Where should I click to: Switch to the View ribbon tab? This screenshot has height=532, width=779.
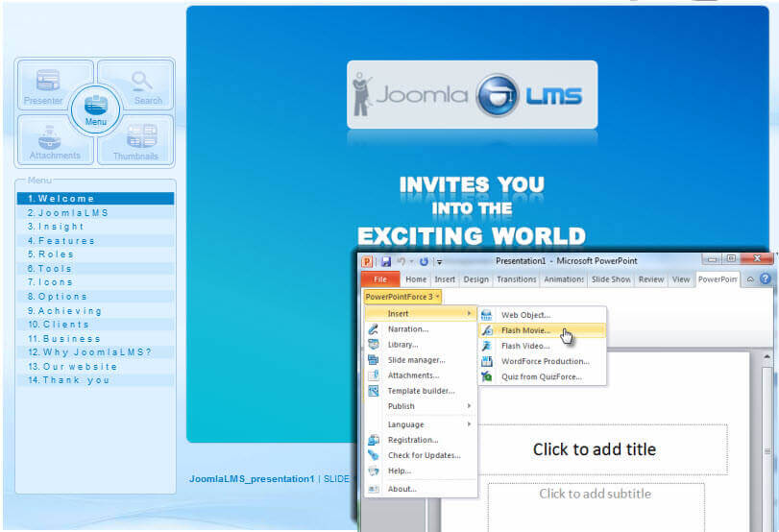tap(681, 279)
